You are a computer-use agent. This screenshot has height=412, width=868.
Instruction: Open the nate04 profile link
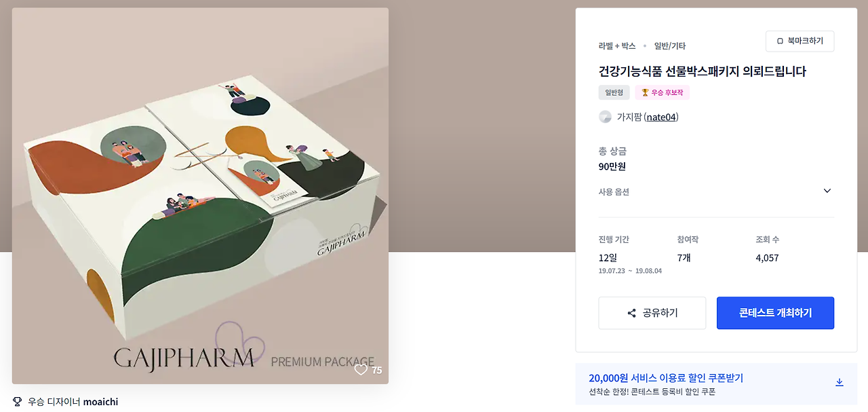point(661,117)
